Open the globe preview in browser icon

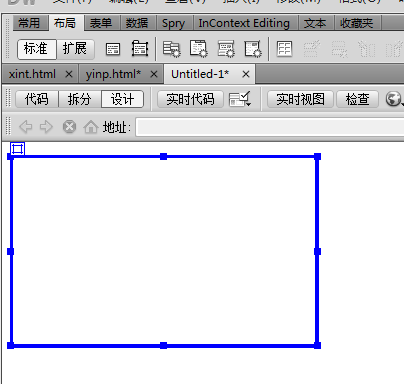pos(394,99)
